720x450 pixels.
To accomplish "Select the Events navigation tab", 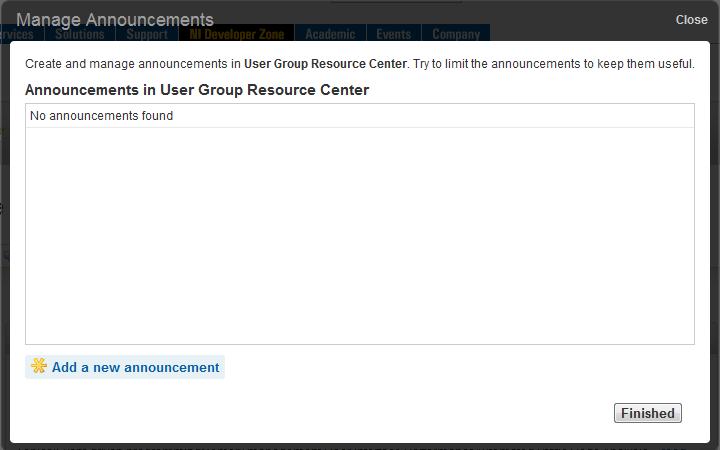I will pos(394,35).
